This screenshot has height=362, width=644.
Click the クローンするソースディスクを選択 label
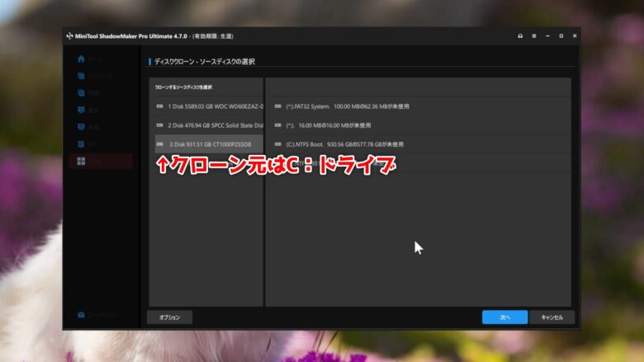pyautogui.click(x=183, y=87)
